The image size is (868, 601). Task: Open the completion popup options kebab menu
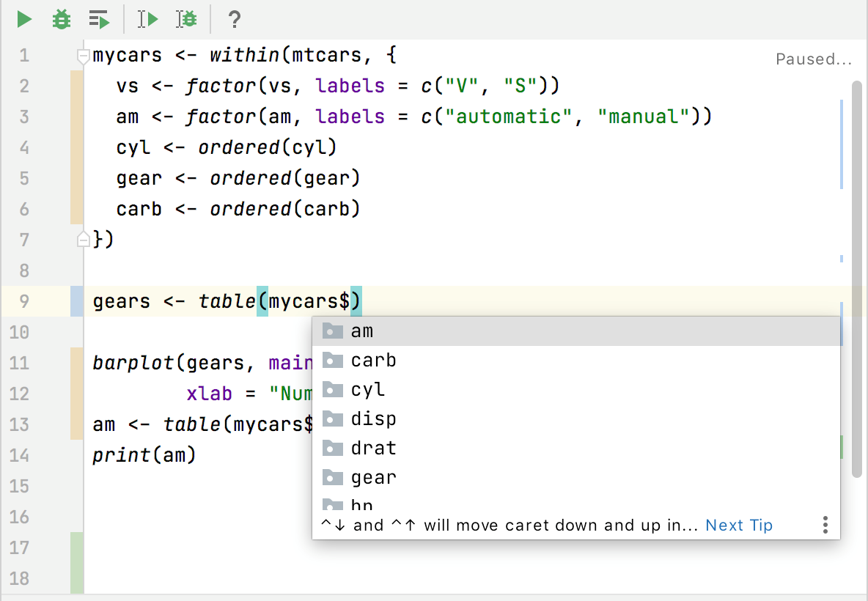click(x=825, y=525)
